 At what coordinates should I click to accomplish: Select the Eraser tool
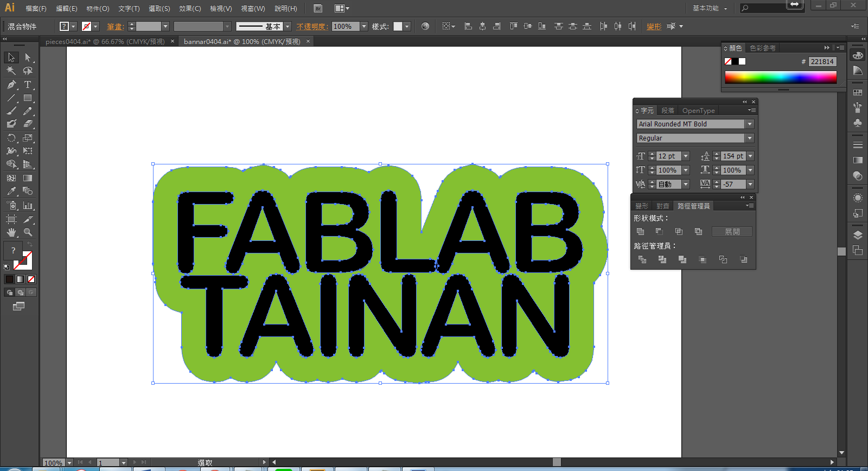pyautogui.click(x=28, y=124)
